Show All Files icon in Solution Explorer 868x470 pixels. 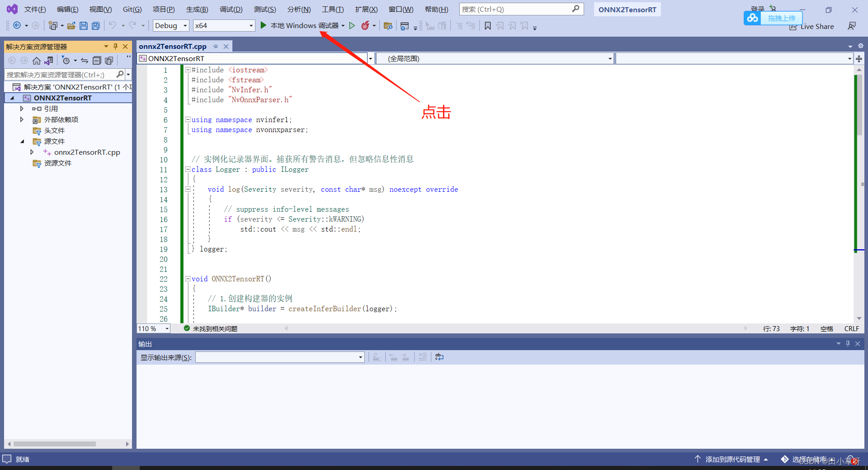click(x=109, y=61)
